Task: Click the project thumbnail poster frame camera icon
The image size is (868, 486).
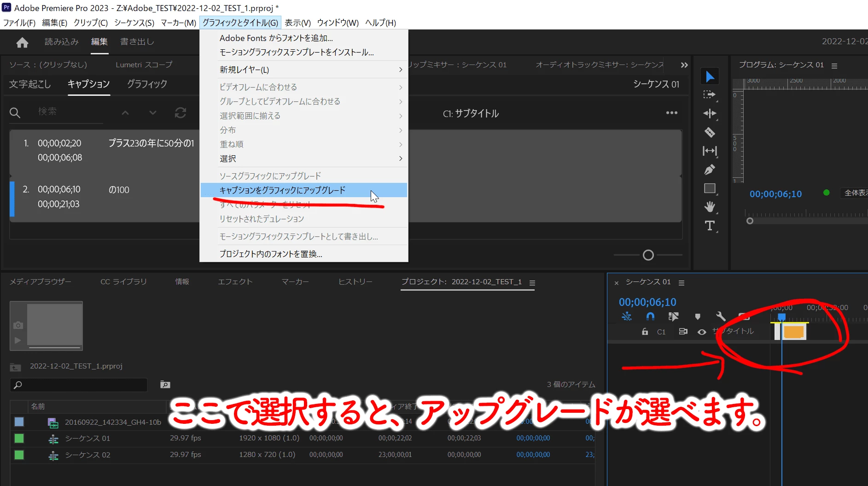Action: click(x=18, y=325)
